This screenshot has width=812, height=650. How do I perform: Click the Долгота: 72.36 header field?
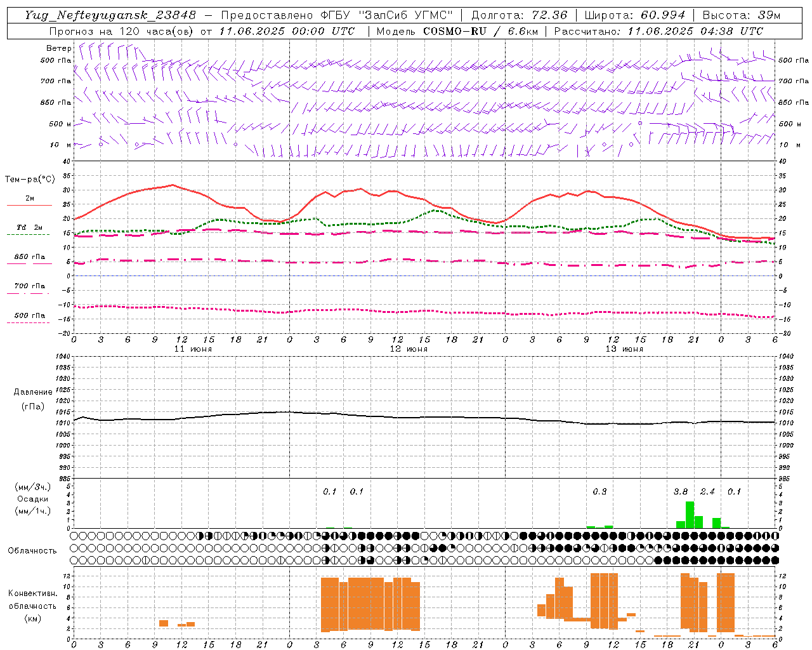point(519,15)
